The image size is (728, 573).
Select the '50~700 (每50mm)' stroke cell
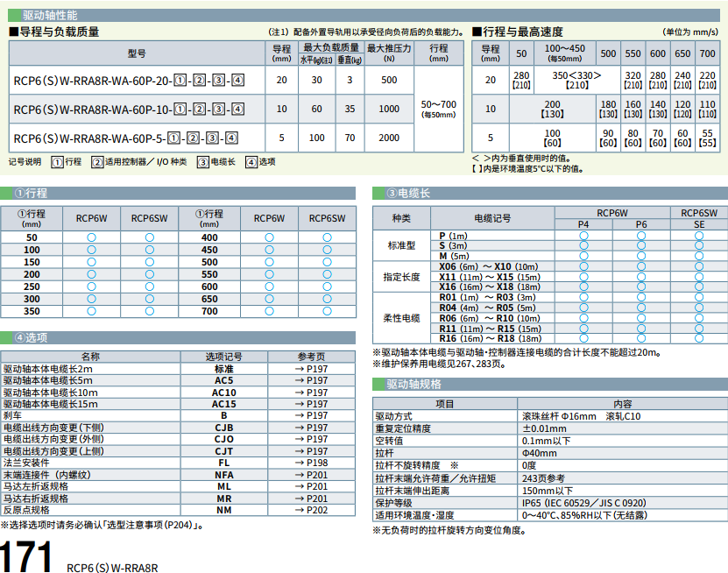[438, 110]
